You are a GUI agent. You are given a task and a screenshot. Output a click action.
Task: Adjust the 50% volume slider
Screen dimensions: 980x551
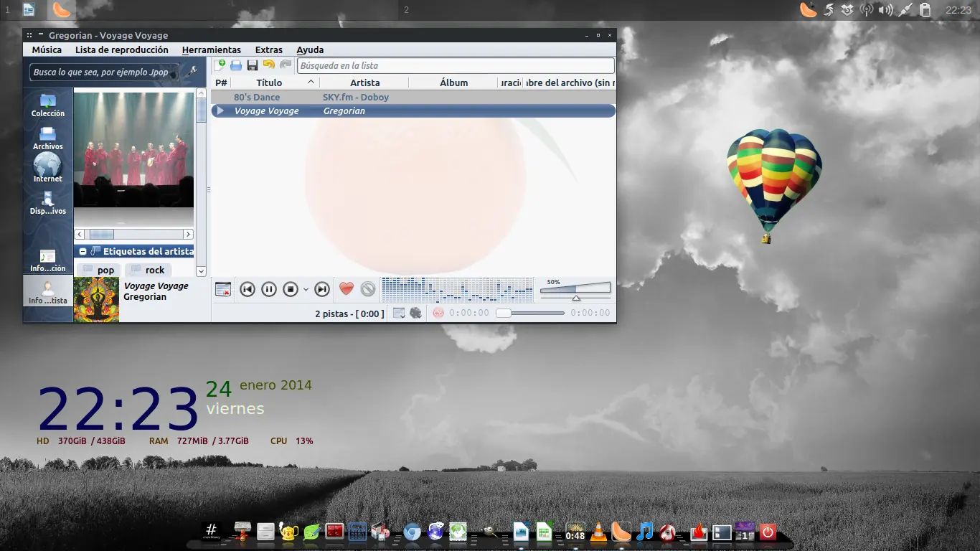click(x=575, y=289)
